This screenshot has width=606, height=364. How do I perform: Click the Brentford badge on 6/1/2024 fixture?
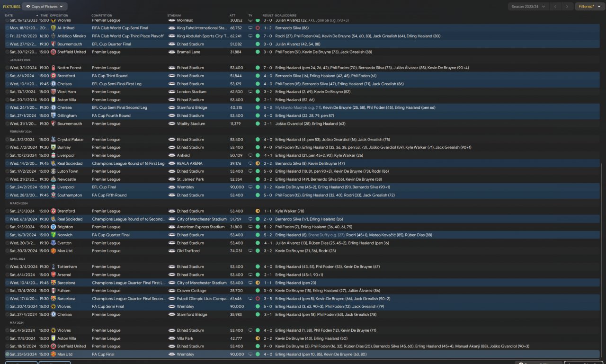coord(53,76)
